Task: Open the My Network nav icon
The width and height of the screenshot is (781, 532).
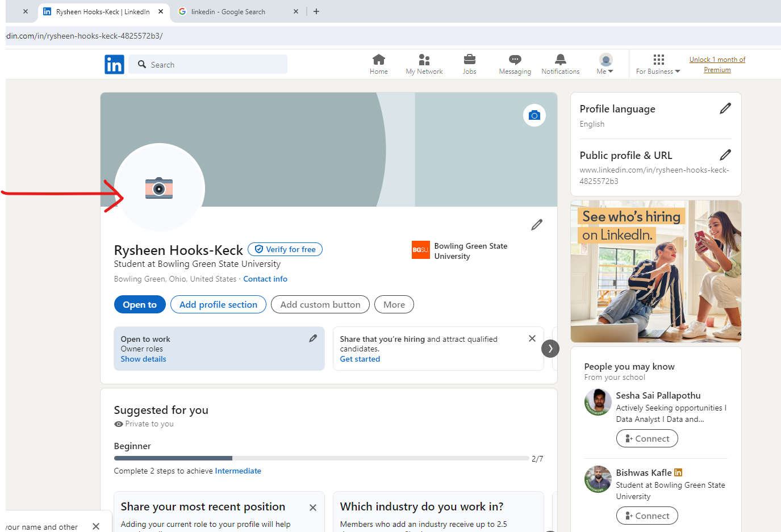Action: (x=424, y=64)
